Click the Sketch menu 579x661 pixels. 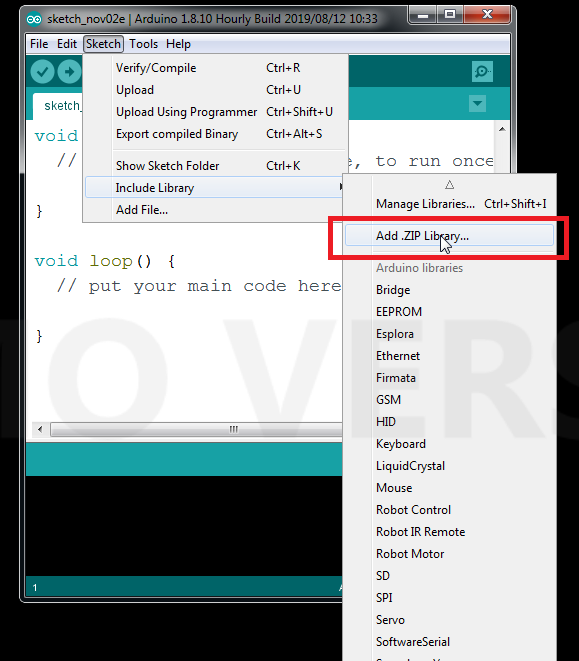click(x=103, y=44)
